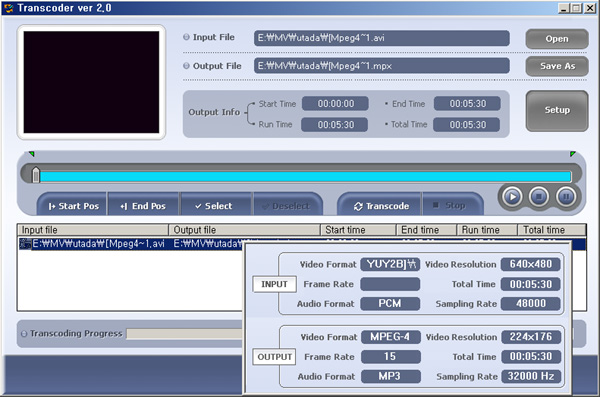Click input Total Time 00:05:30 in INPUT panel
The width and height of the screenshot is (600, 397).
pyautogui.click(x=530, y=284)
